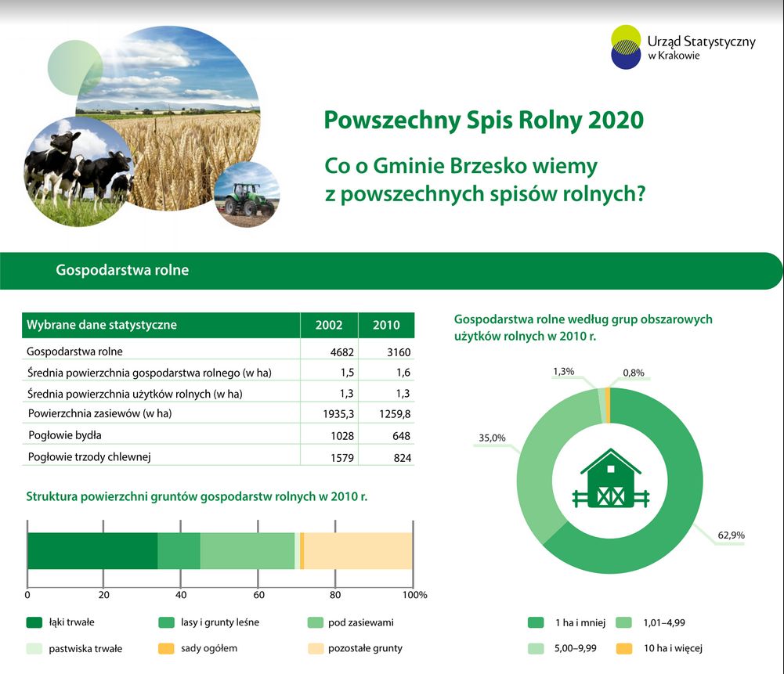
Task: Click the 1 ha i mniej legend swatch
Action: (536, 623)
